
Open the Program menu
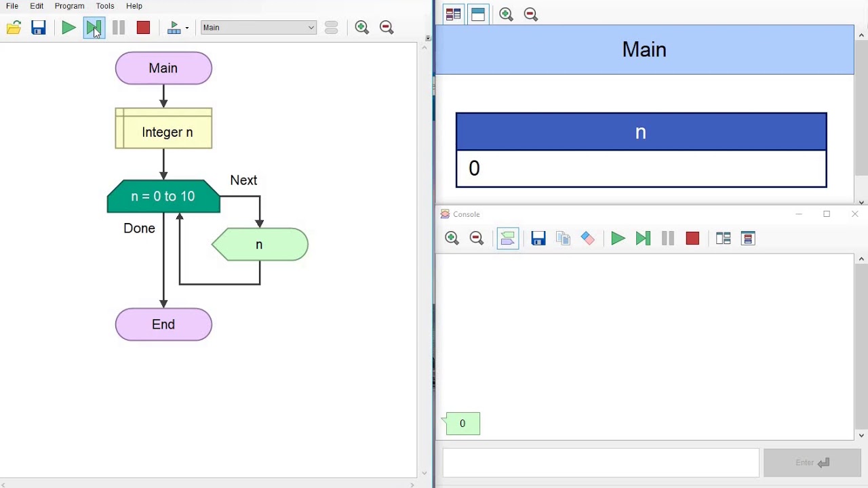[69, 6]
